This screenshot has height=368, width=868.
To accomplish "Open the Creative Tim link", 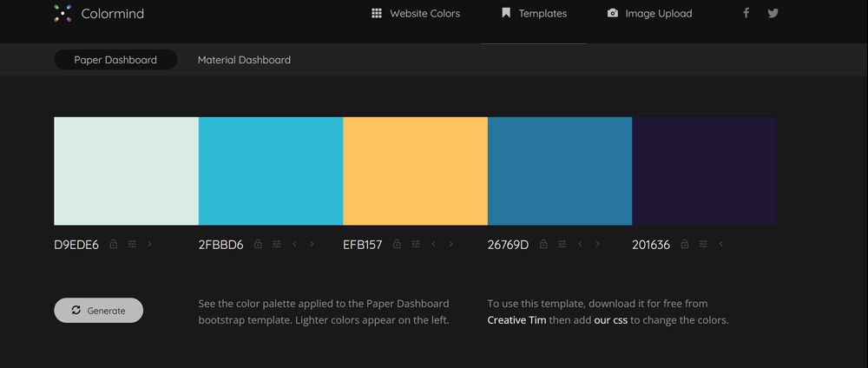I will 516,320.
